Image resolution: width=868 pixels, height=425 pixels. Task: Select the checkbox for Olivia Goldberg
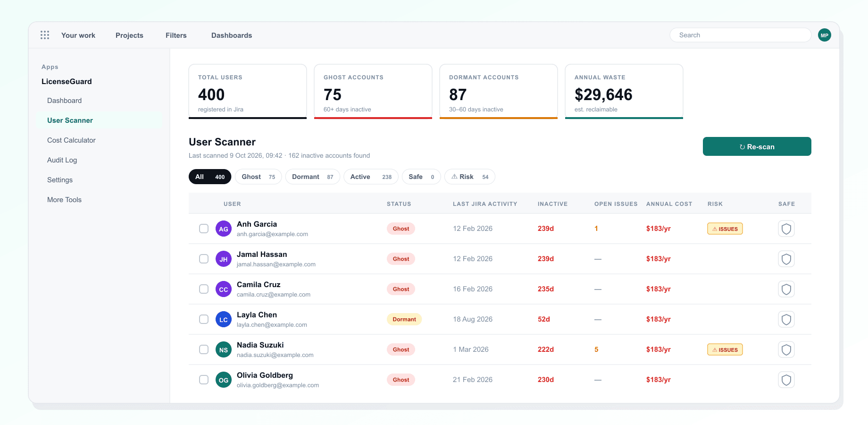[204, 380]
